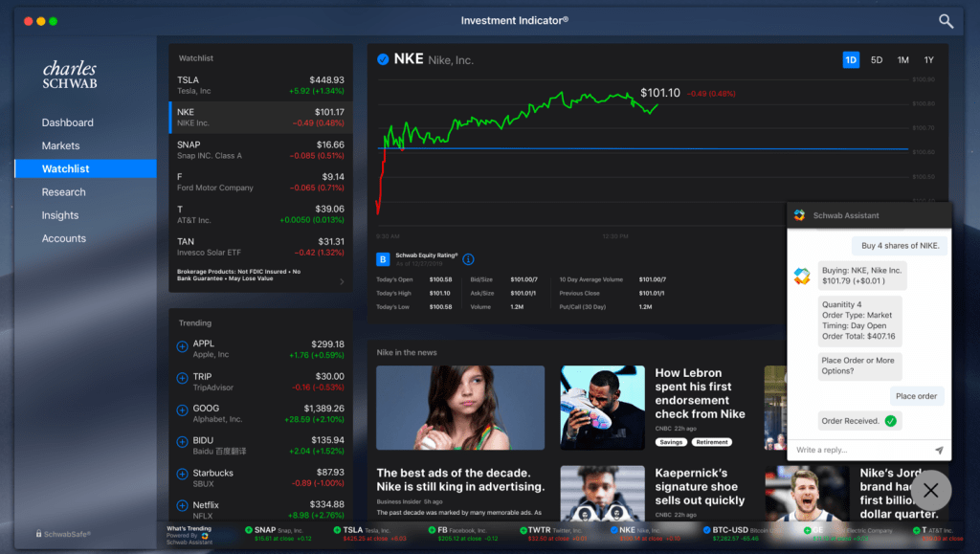This screenshot has width=980, height=554.
Task: Switch chart to 1Y range
Action: 928,60
